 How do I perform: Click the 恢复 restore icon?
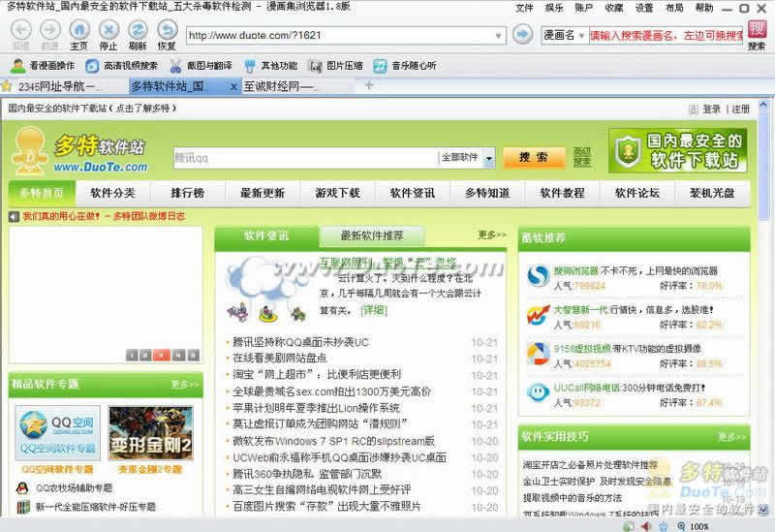[x=167, y=31]
